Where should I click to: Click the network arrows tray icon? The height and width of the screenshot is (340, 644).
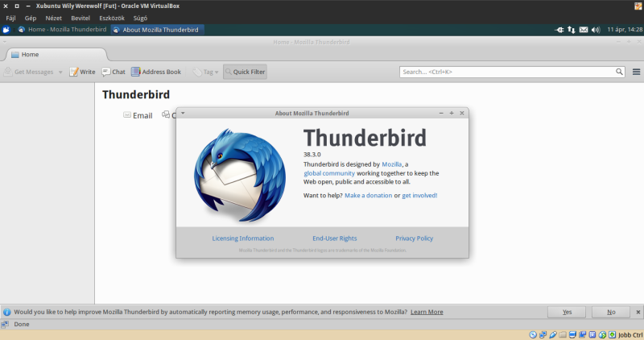[x=572, y=30]
